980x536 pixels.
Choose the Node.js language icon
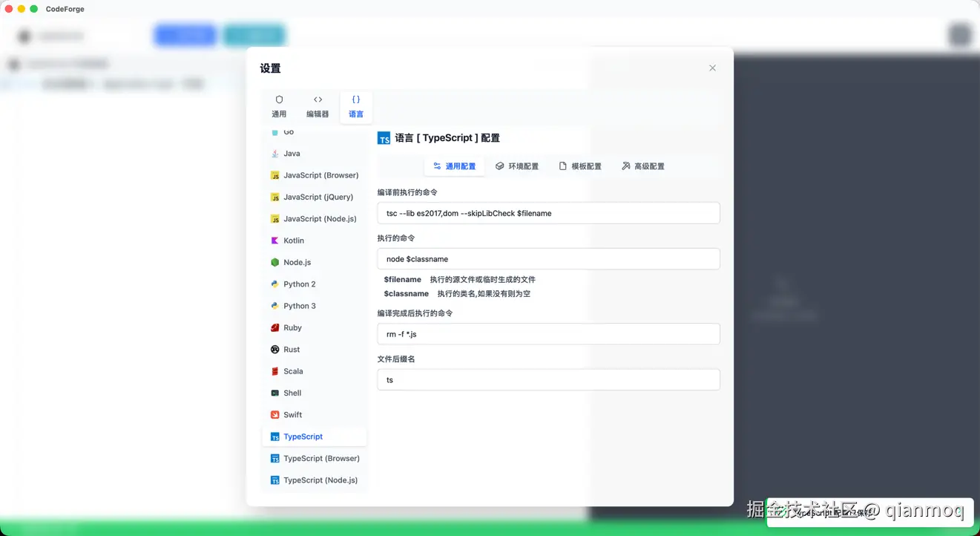pyautogui.click(x=275, y=262)
